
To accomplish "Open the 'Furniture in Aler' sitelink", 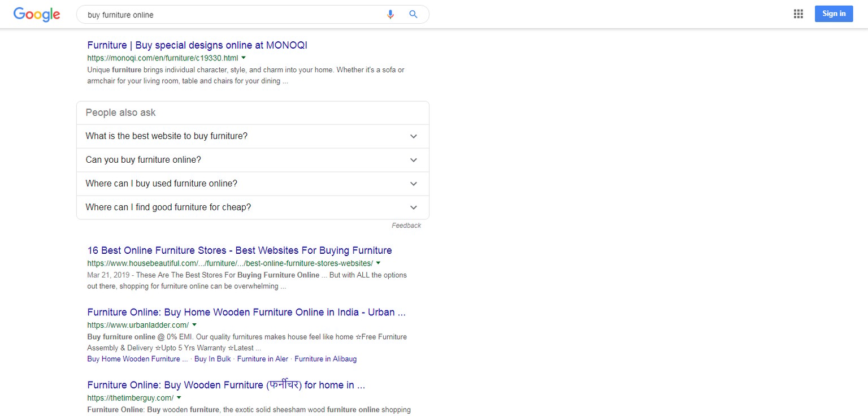I will (x=263, y=359).
